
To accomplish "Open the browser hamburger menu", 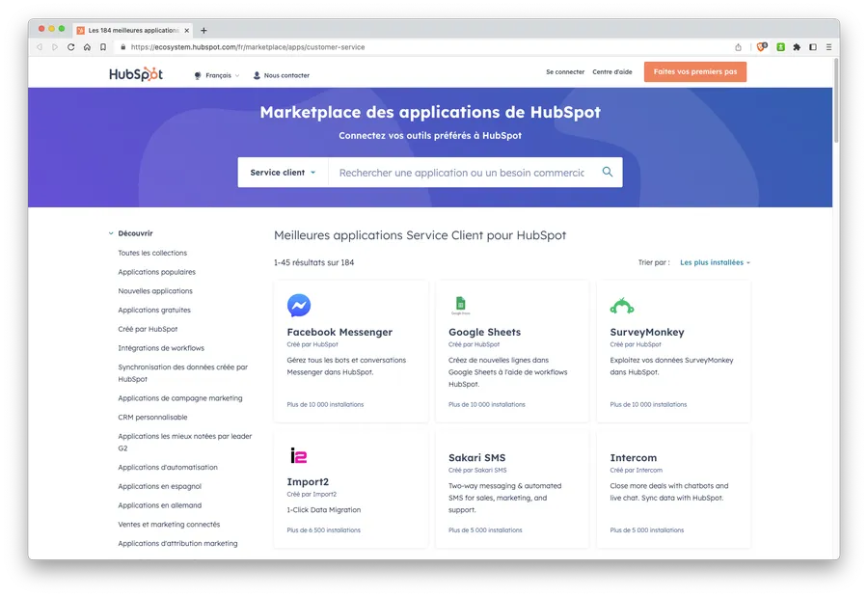I will [828, 47].
